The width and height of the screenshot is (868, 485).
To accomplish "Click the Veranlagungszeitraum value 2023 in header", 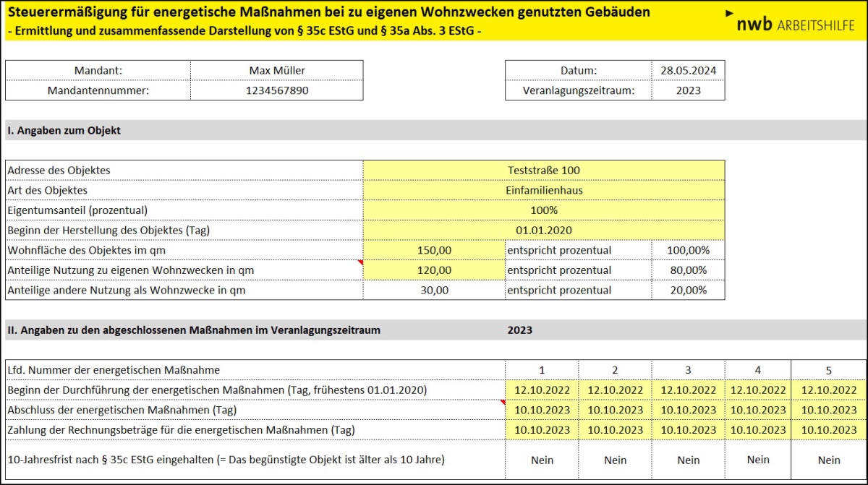I will click(x=688, y=90).
